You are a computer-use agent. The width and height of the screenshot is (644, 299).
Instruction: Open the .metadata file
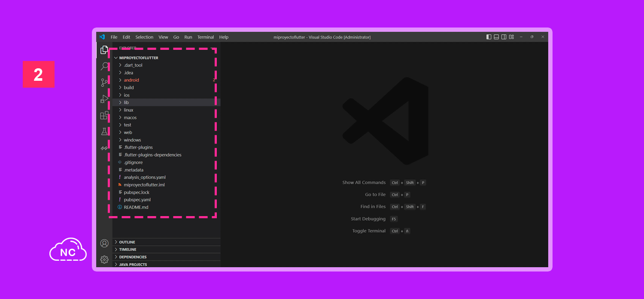click(166, 170)
